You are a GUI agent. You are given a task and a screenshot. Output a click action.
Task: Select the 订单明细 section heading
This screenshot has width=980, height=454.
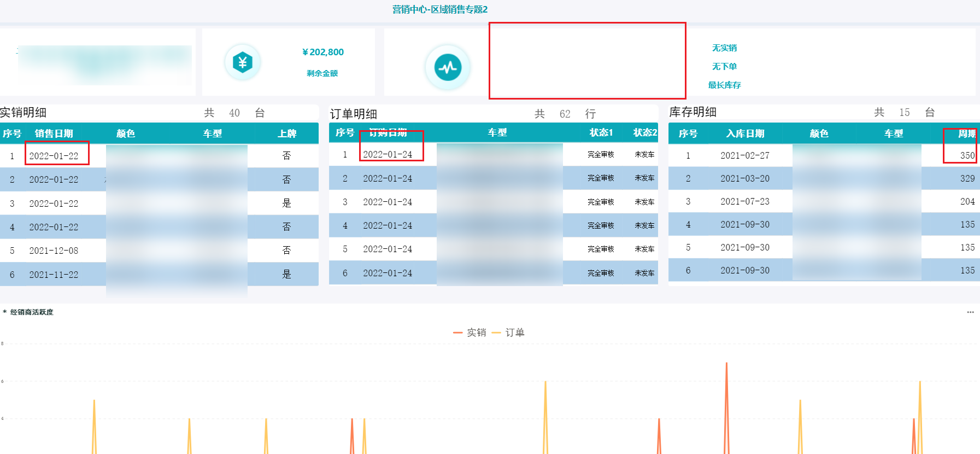coord(354,114)
